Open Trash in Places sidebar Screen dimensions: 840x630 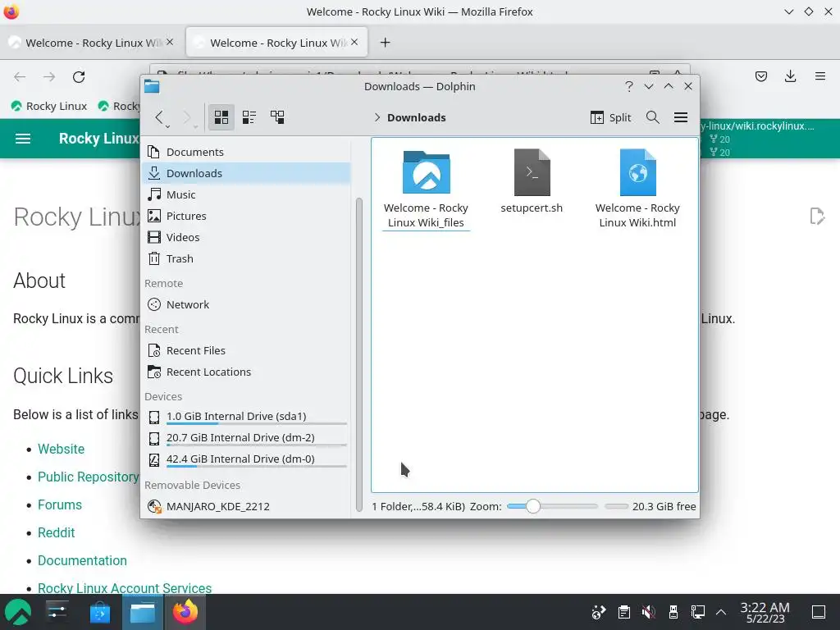246,258
